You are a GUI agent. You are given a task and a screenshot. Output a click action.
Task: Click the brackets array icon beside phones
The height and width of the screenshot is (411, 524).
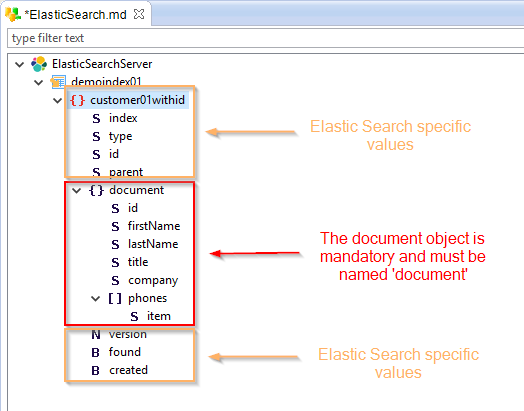click(x=115, y=298)
